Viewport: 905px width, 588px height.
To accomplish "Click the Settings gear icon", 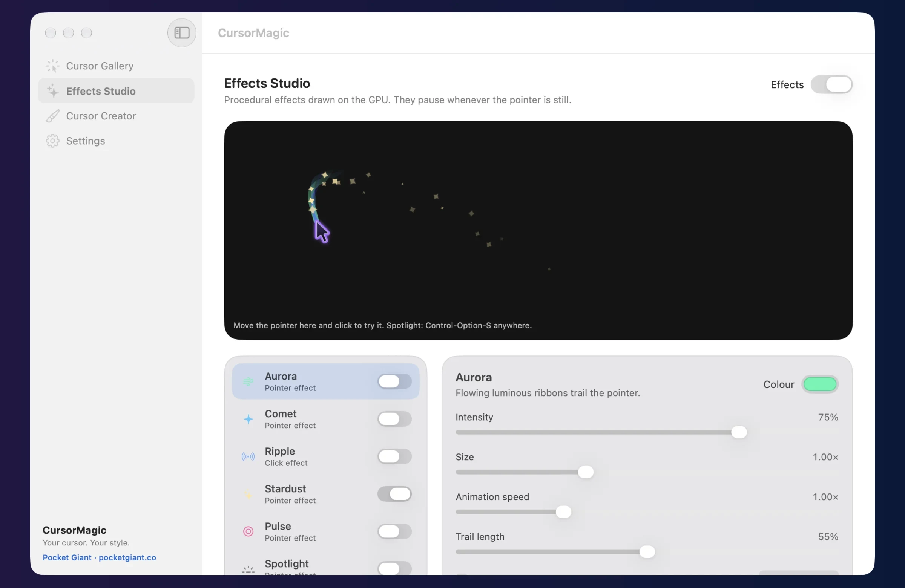I will click(x=52, y=141).
